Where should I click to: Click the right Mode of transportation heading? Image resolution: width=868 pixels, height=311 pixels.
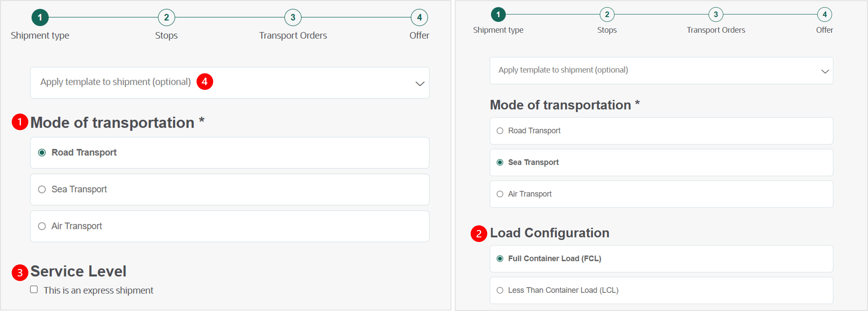tap(565, 105)
